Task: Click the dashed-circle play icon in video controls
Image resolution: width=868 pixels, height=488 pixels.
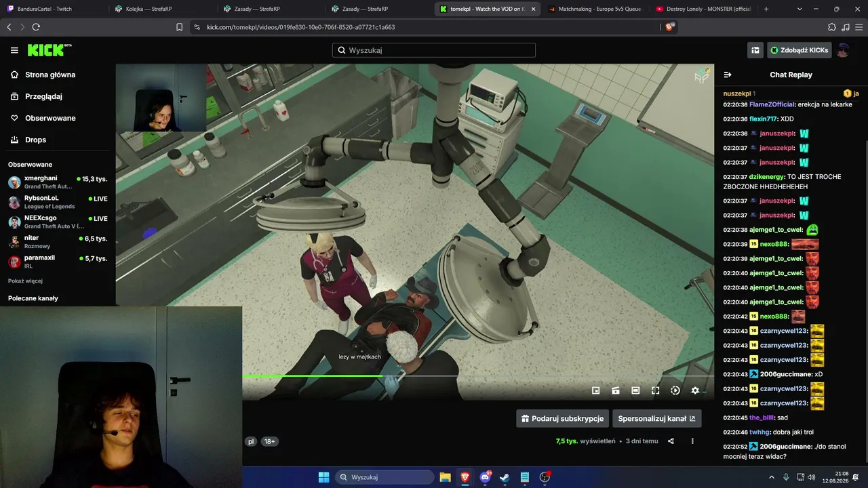Action: click(675, 390)
